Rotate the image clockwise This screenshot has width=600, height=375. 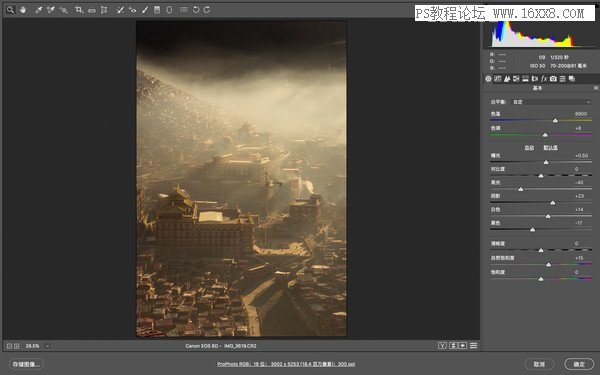207,10
